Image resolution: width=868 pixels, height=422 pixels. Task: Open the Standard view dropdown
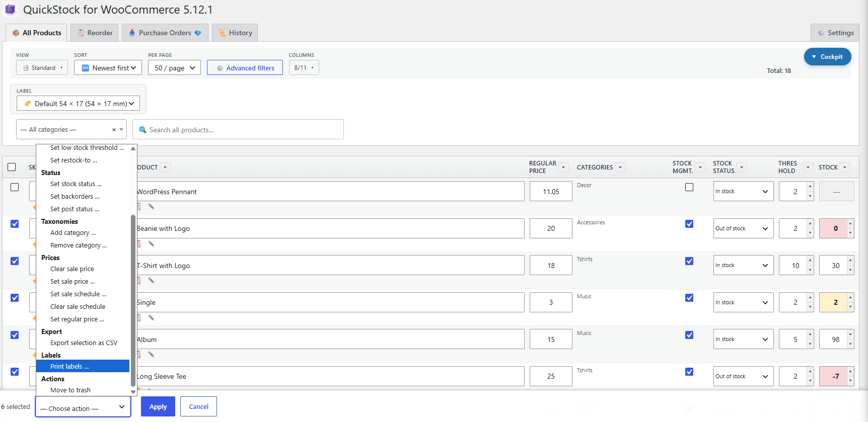tap(42, 67)
